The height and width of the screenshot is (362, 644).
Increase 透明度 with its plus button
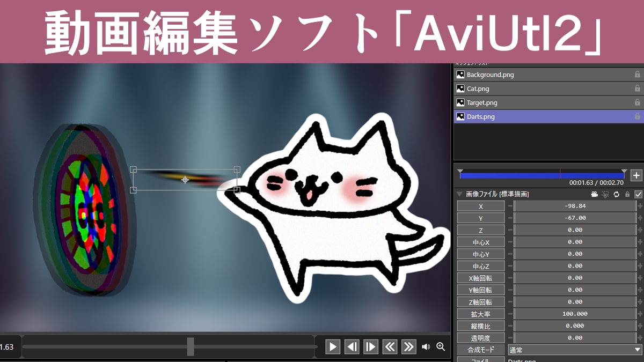coord(640,338)
